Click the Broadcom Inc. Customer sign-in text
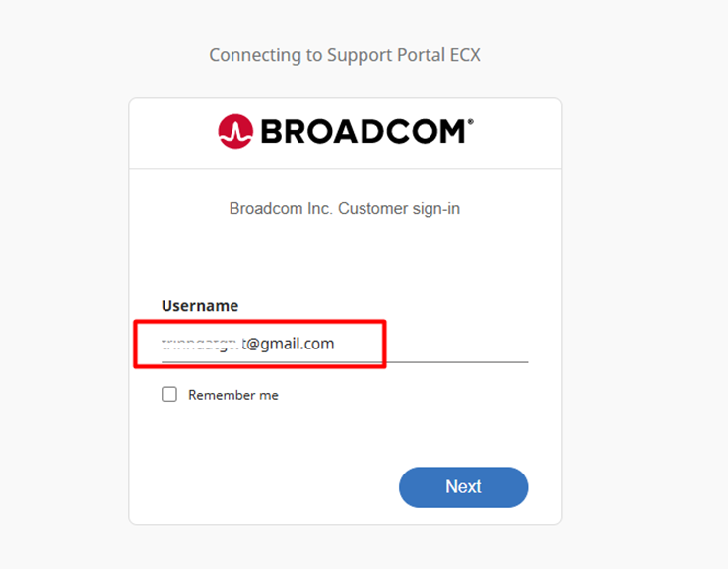 pyautogui.click(x=345, y=209)
